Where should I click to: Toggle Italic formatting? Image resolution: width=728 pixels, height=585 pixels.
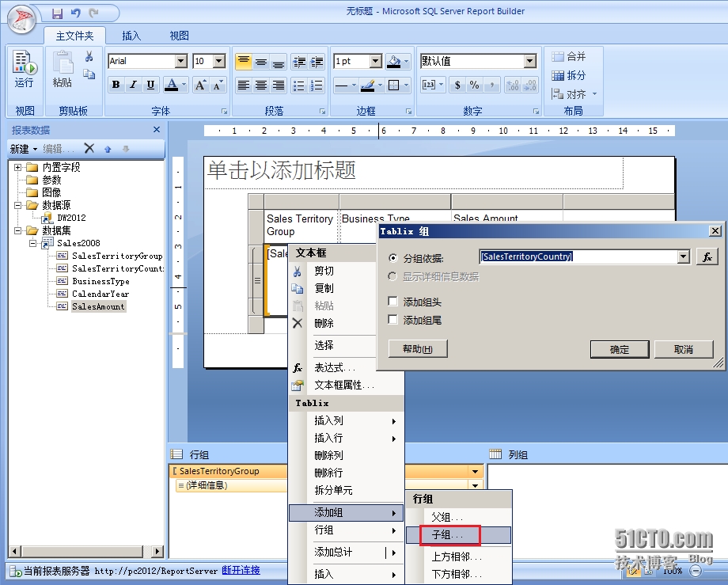point(133,85)
